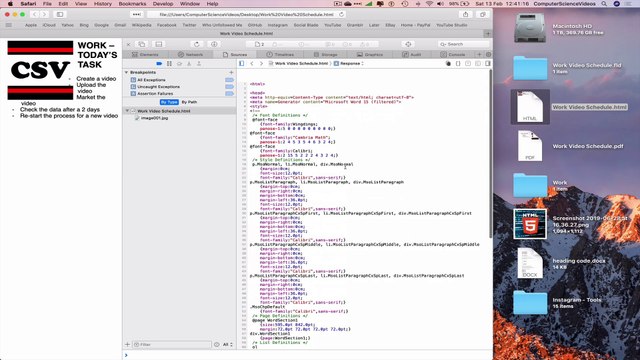Viewport: 640px width, 360px height.
Task: Collapse the Breakpoints section
Action: click(x=127, y=72)
